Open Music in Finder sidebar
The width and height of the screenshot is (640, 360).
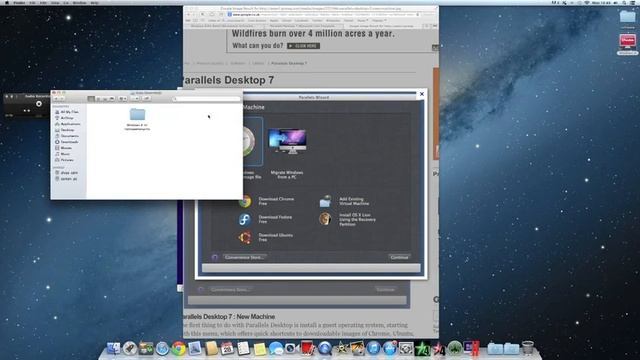coord(63,154)
